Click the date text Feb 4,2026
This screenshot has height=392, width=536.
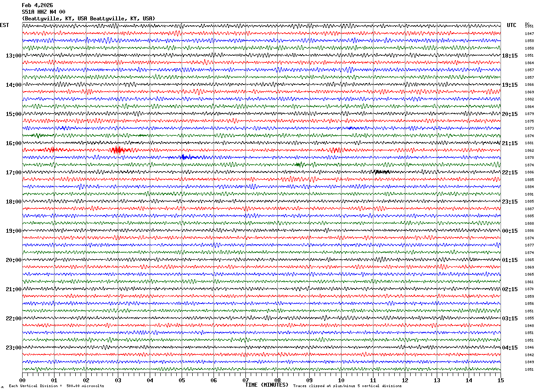click(x=37, y=5)
